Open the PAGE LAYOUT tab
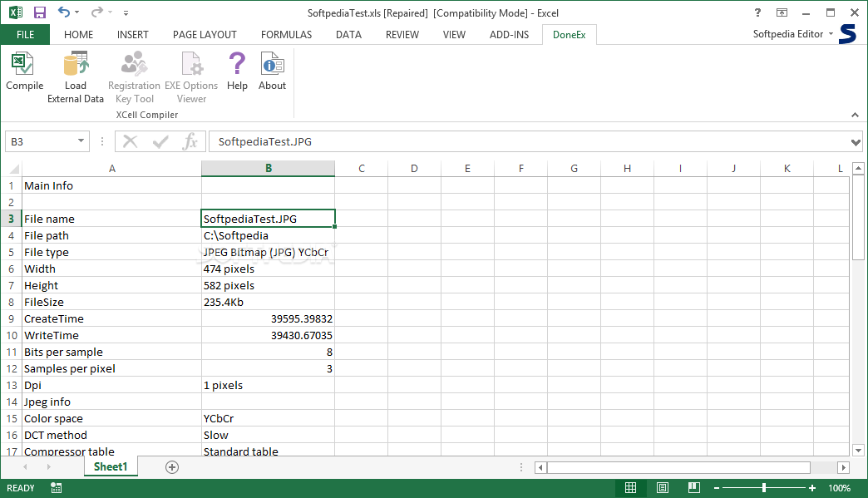 point(205,34)
